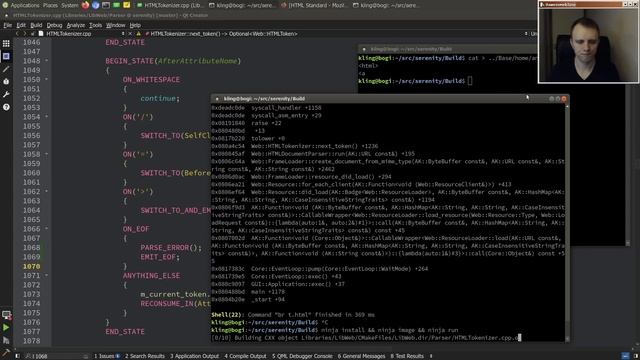Collapse code fold at line 1050
The width and height of the screenshot is (640, 360).
(x=47, y=79)
